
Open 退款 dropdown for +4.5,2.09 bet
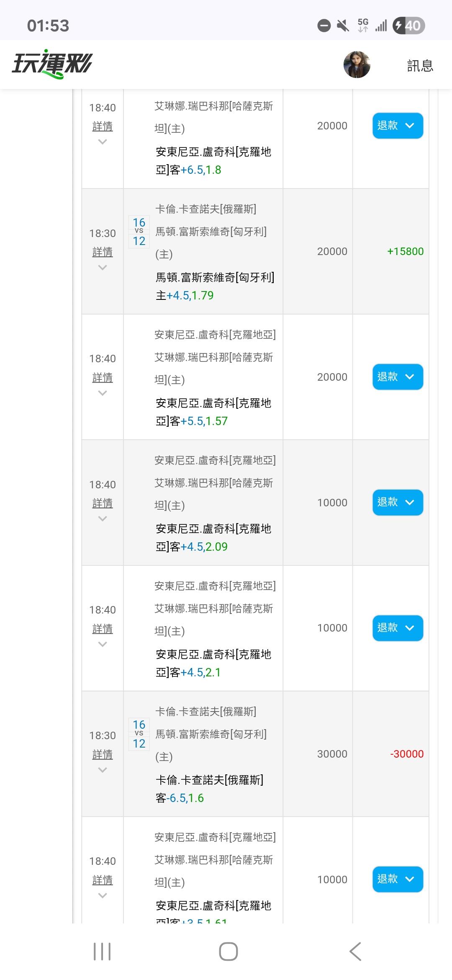point(398,502)
